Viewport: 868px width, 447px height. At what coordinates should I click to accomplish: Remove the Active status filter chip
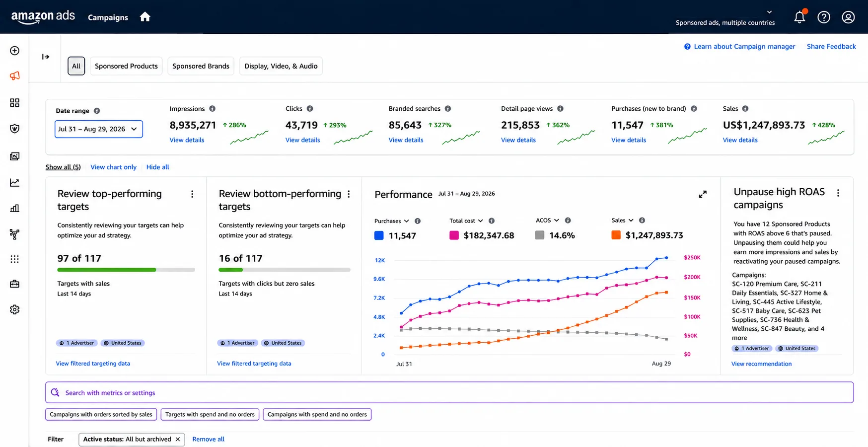click(178, 440)
